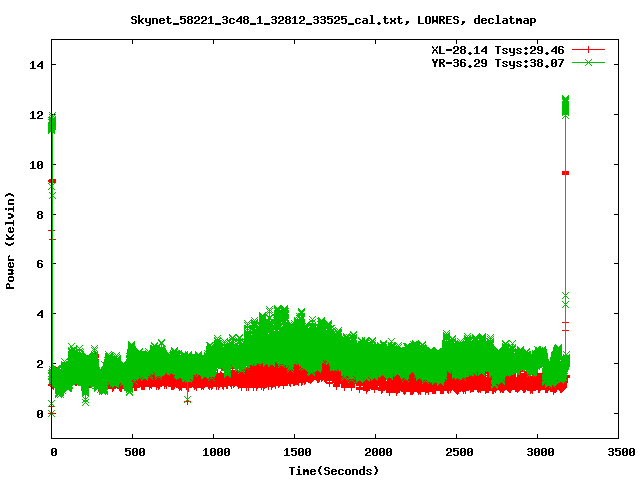Click the 1000 tick label on x-axis
The image size is (640, 480).
(x=214, y=452)
